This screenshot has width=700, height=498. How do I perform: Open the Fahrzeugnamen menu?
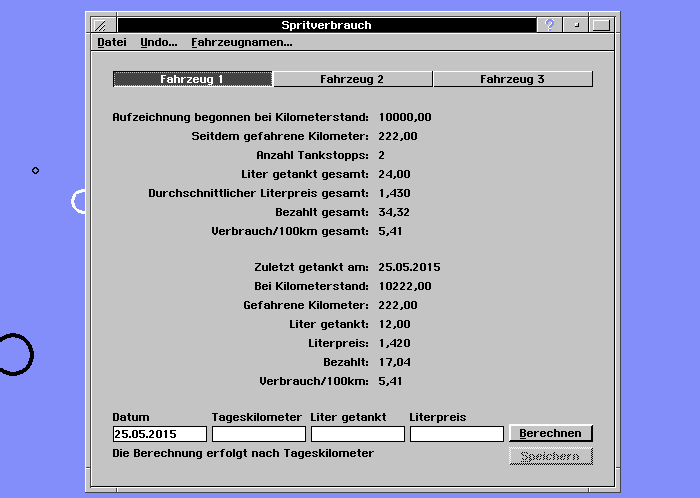click(241, 43)
